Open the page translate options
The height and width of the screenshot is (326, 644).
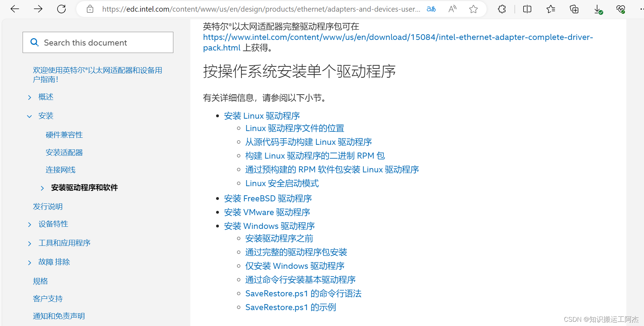[x=431, y=9]
